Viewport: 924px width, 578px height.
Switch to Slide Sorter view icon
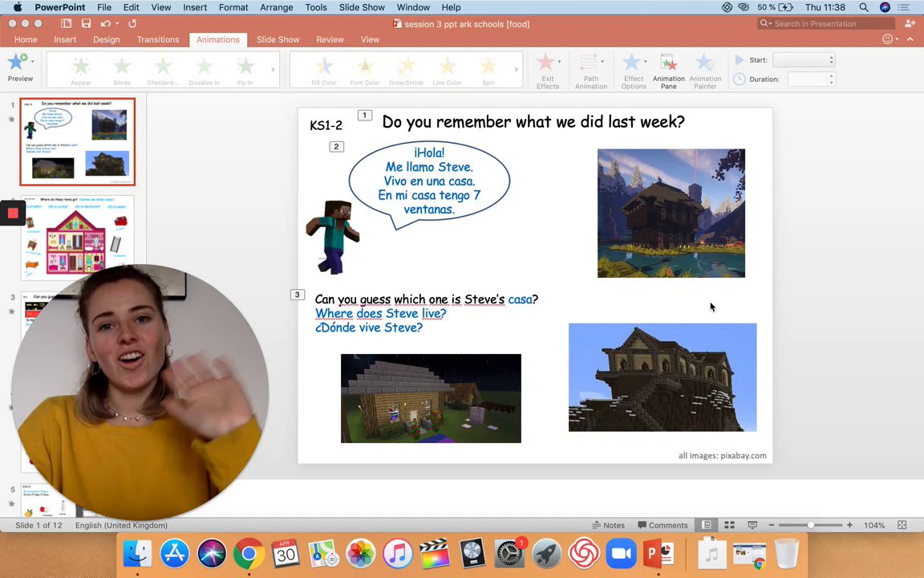(x=729, y=525)
